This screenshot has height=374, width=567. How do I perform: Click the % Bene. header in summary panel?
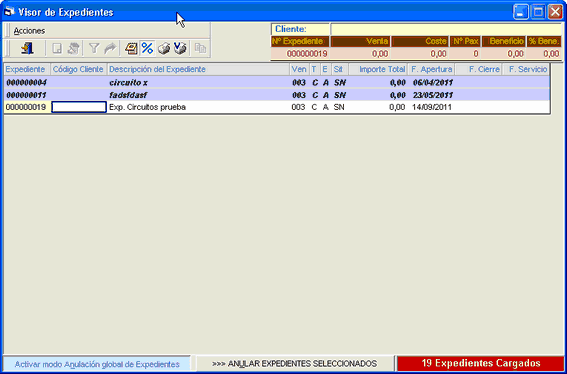coord(544,42)
